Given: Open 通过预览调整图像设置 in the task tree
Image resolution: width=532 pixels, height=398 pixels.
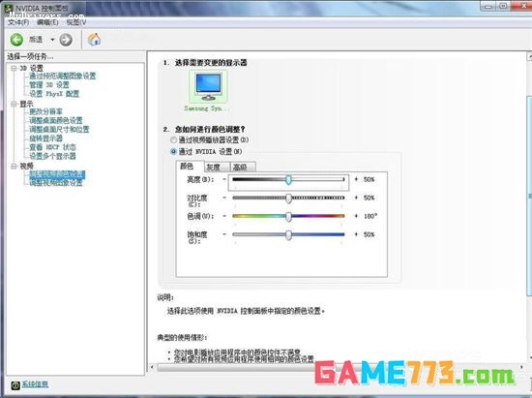Looking at the screenshot, I should pos(63,76).
